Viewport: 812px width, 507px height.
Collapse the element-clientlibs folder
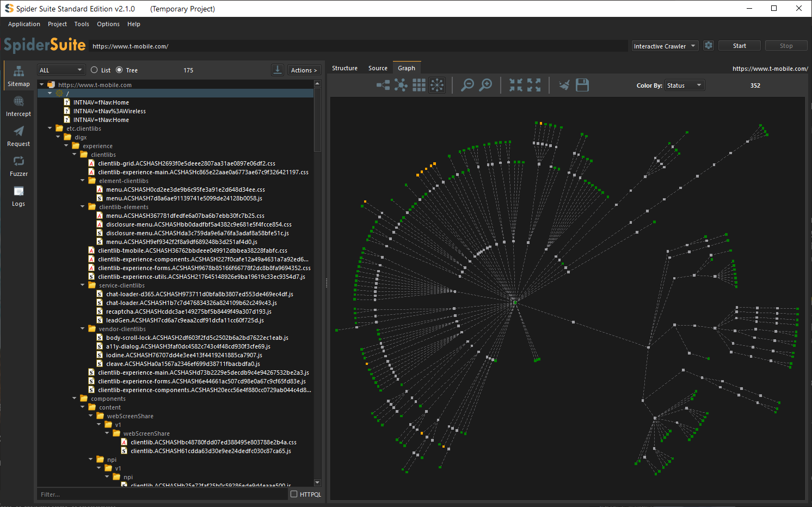[x=83, y=181]
